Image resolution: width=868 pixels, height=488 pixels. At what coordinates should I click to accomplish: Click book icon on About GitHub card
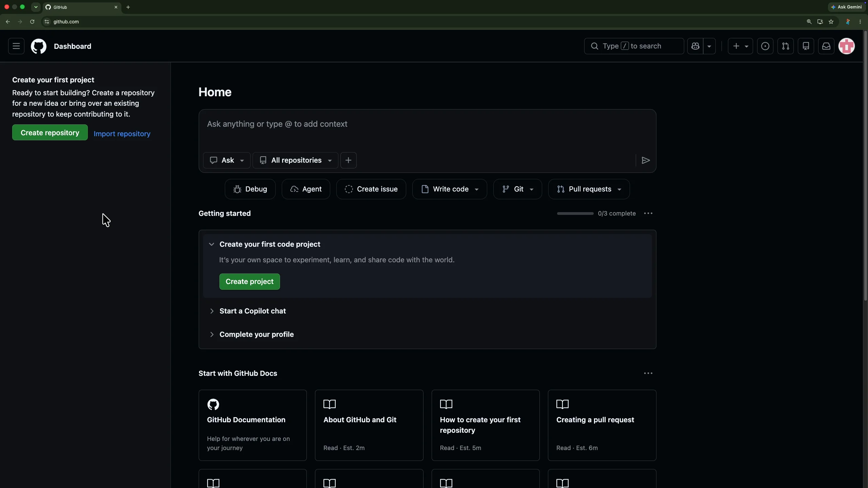pyautogui.click(x=330, y=404)
